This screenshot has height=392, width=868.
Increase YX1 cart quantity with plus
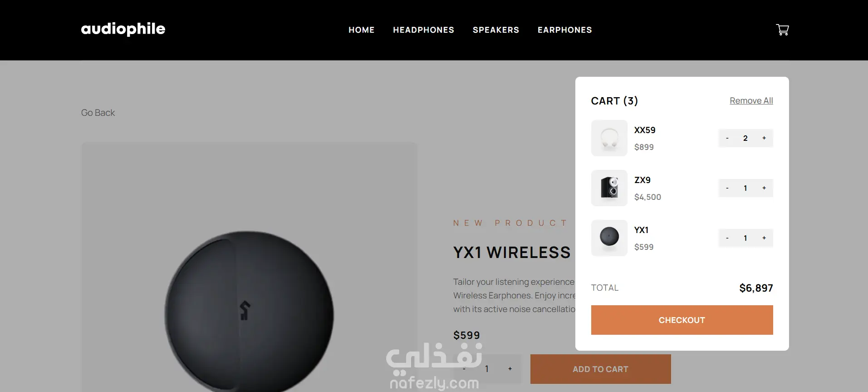764,238
